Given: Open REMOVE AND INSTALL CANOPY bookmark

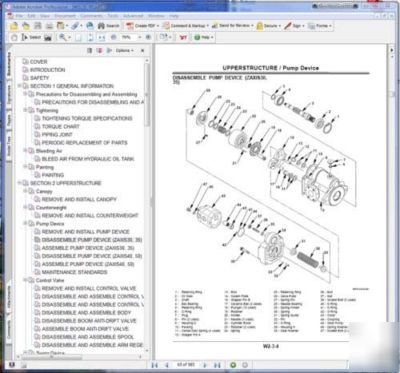Looking at the screenshot, I should click(79, 199).
